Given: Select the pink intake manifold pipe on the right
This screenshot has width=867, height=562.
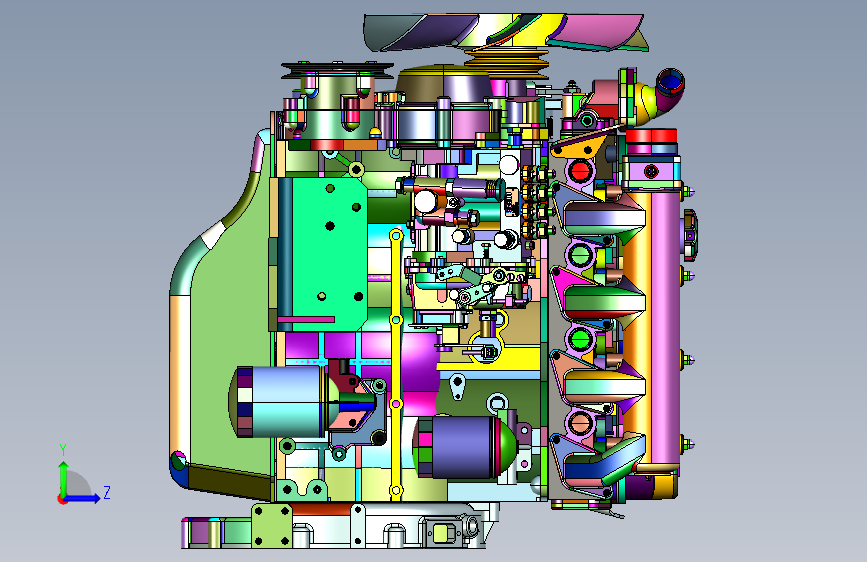Looking at the screenshot, I should [x=665, y=326].
